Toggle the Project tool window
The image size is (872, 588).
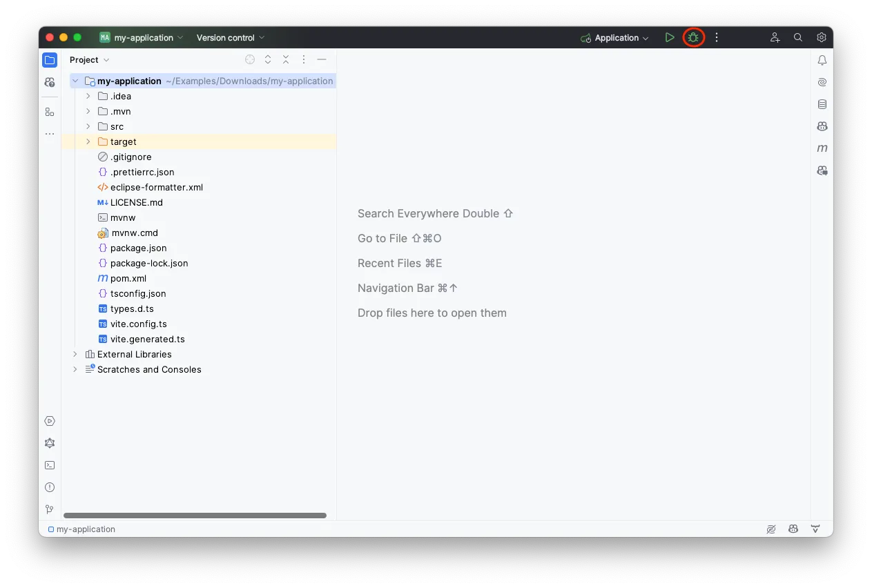pyautogui.click(x=49, y=60)
